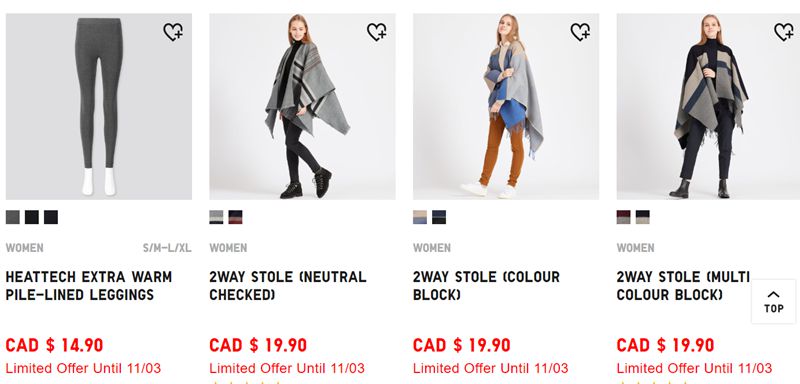Viewport: 800px width, 384px height.
Task: Pick the third dark navy leggings swatch
Action: click(x=51, y=217)
